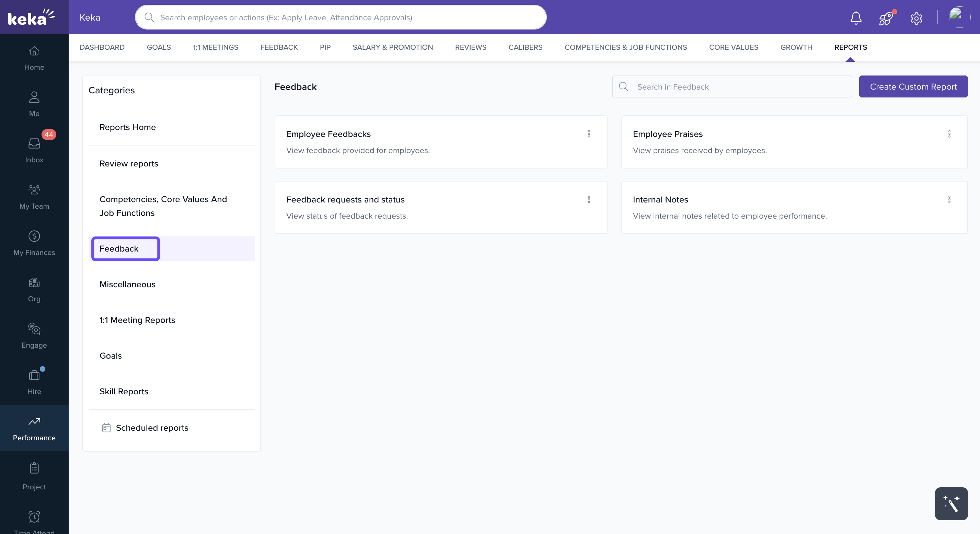Open user profile avatar
This screenshot has height=534, width=980.
point(959,17)
